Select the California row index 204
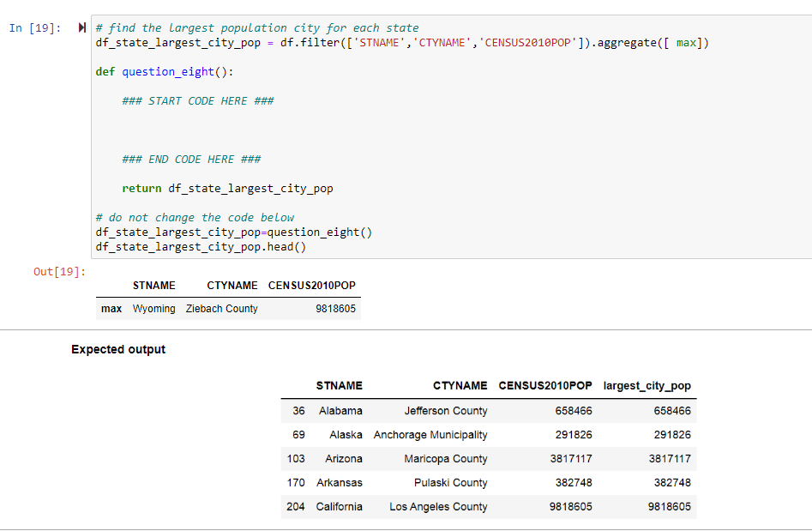Image resolution: width=812 pixels, height=531 pixels. pos(296,506)
